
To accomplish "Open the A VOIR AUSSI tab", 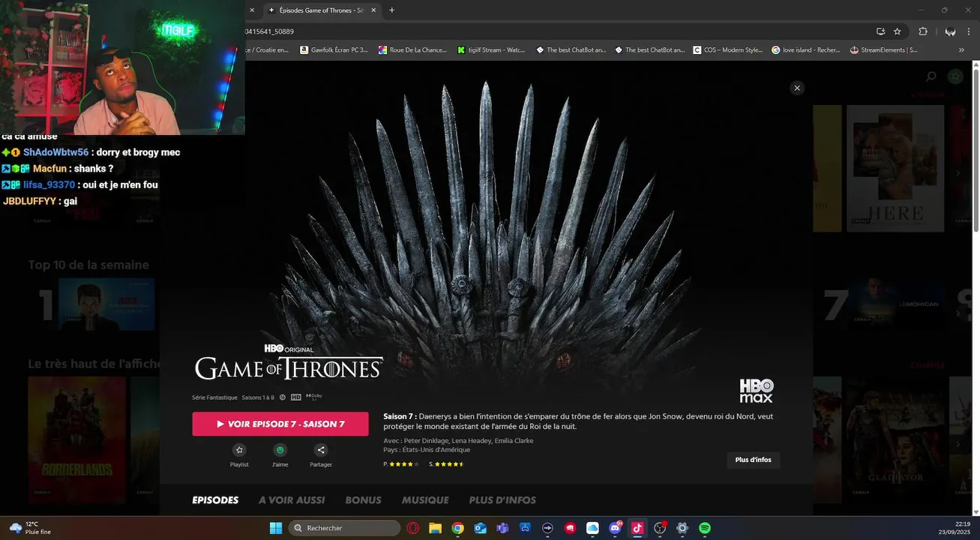I will click(292, 500).
